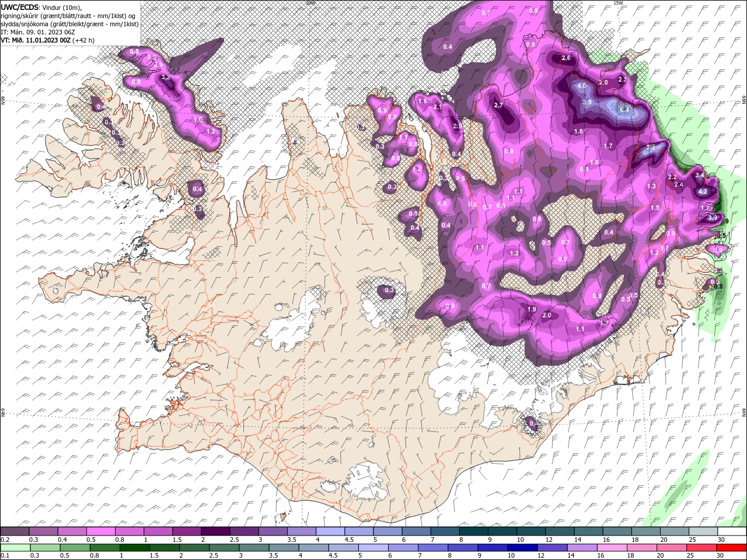Viewport: 747px width, 560px height.
Task: Click the 2.9 precipitation value label
Action: 458,125
